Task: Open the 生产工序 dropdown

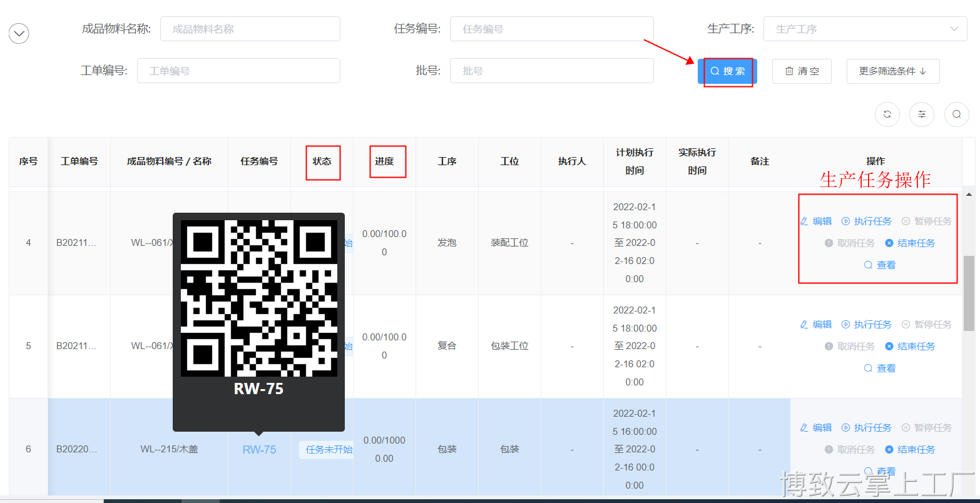Action: point(865,29)
